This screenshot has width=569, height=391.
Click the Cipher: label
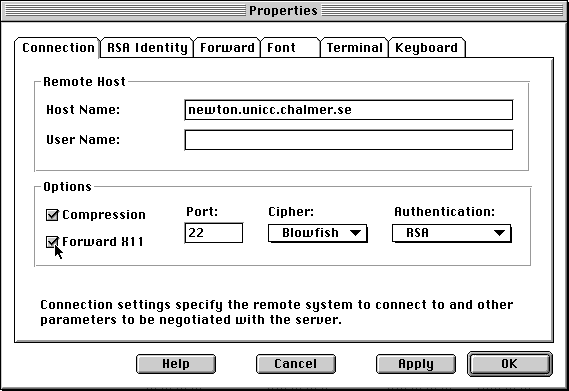tap(291, 211)
